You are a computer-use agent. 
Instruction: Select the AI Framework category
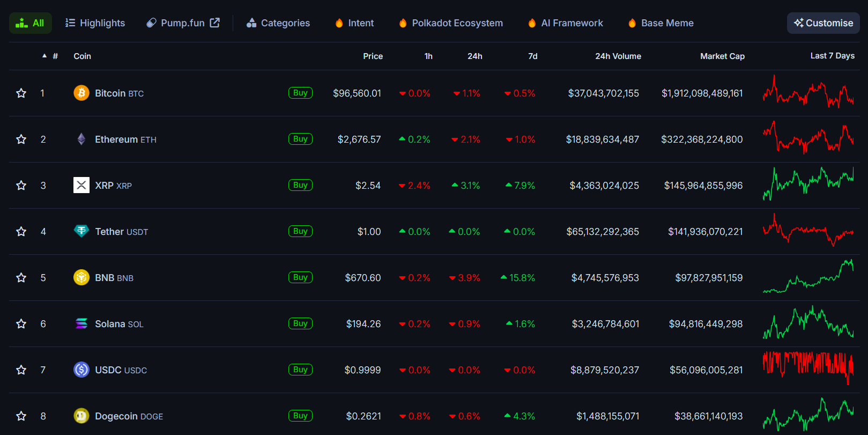click(x=566, y=23)
